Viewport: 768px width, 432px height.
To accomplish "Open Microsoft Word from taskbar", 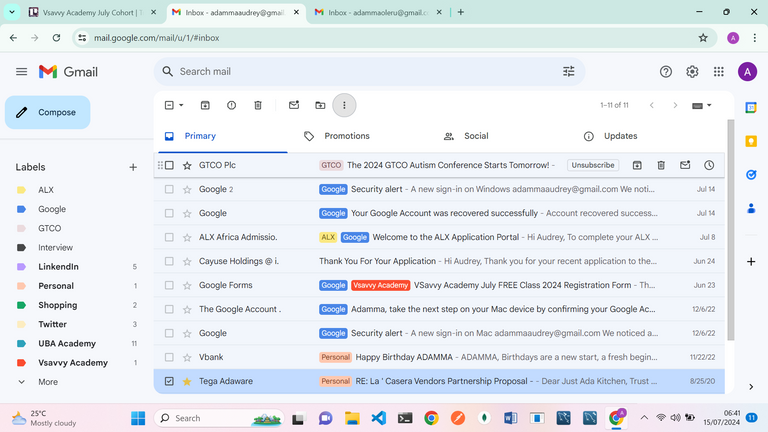I will click(x=510, y=418).
